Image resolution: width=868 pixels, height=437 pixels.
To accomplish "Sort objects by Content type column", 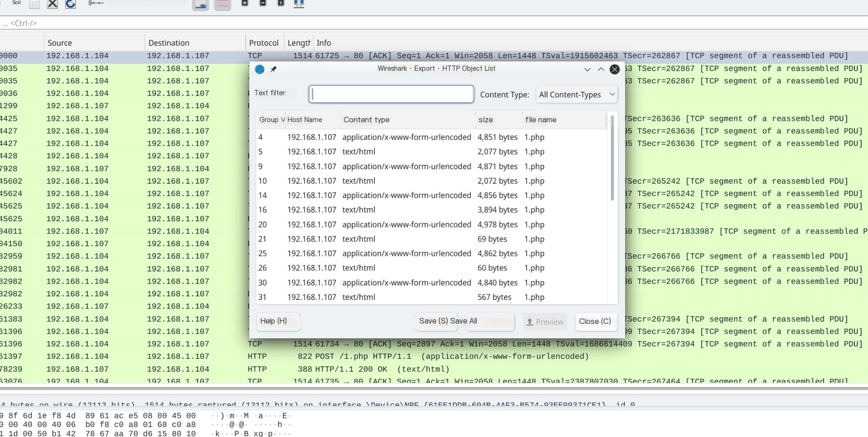I will tap(408, 120).
